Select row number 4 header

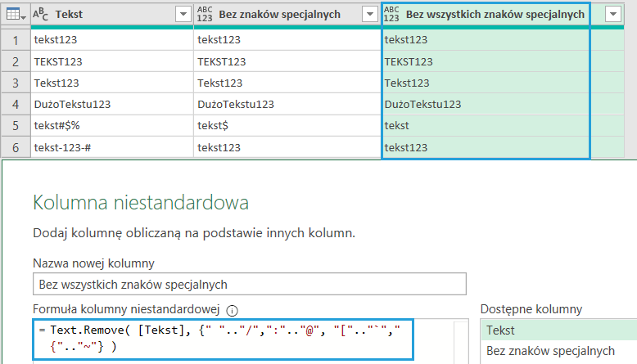coord(16,104)
